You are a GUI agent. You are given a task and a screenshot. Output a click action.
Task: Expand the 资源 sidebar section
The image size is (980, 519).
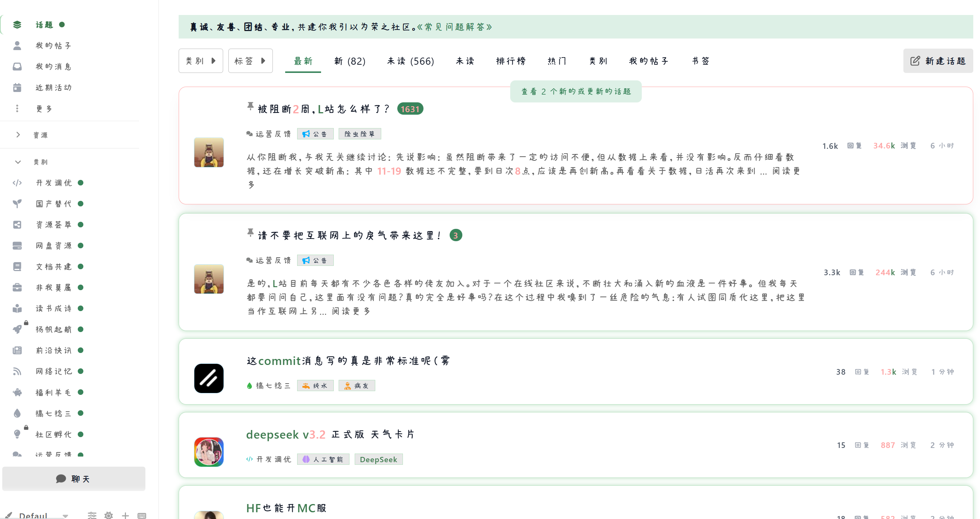[x=18, y=135]
